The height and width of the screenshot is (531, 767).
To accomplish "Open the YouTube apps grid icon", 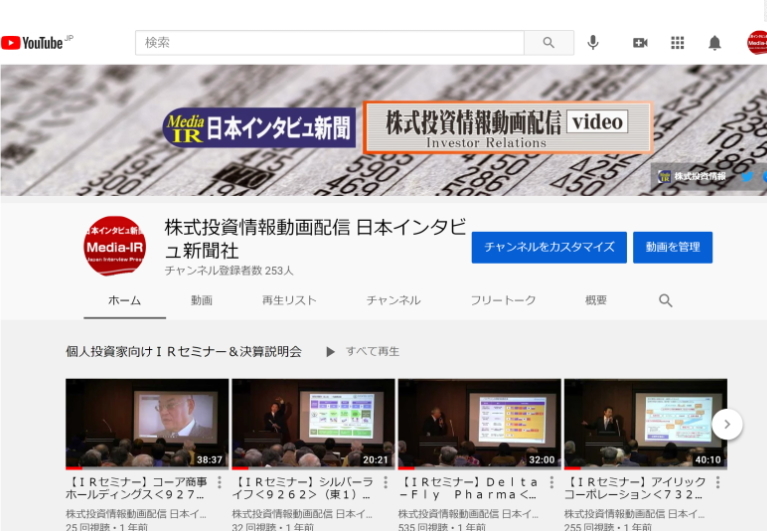I will 677,43.
